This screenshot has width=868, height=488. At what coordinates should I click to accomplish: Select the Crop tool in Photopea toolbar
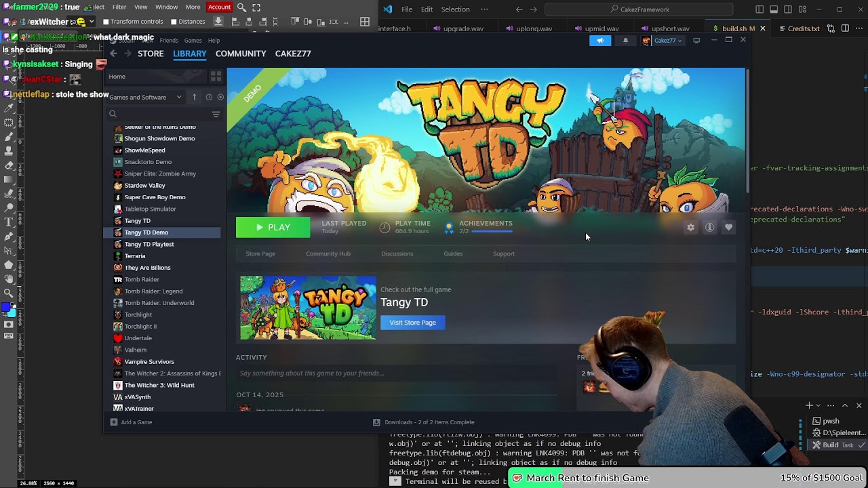[9, 94]
